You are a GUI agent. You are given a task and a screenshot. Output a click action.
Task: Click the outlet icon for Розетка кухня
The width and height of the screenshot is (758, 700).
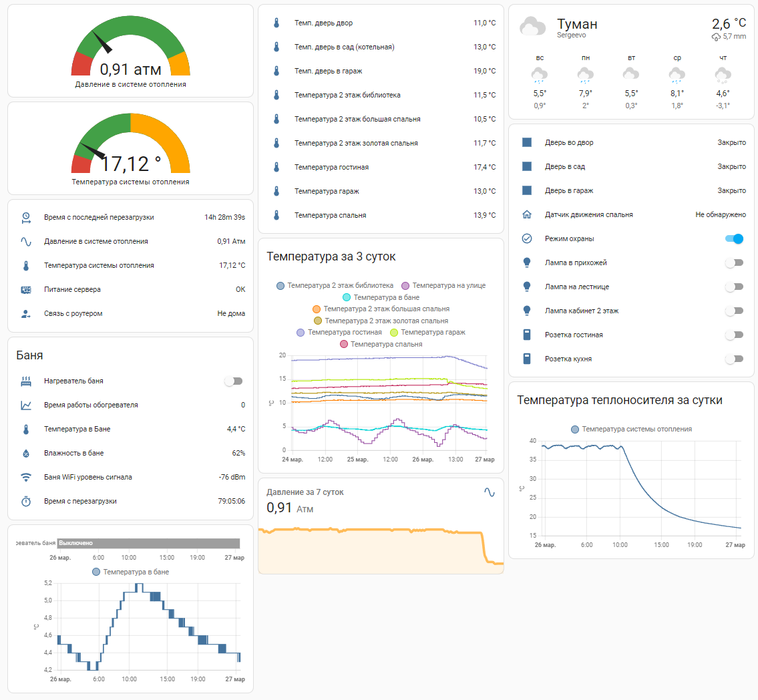[x=527, y=359]
